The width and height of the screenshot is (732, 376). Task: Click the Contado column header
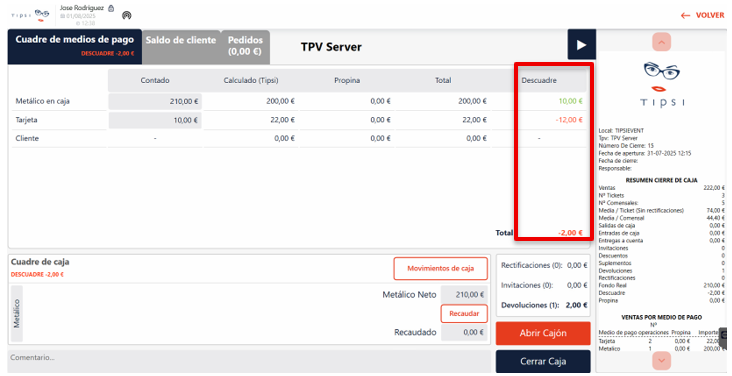(155, 80)
